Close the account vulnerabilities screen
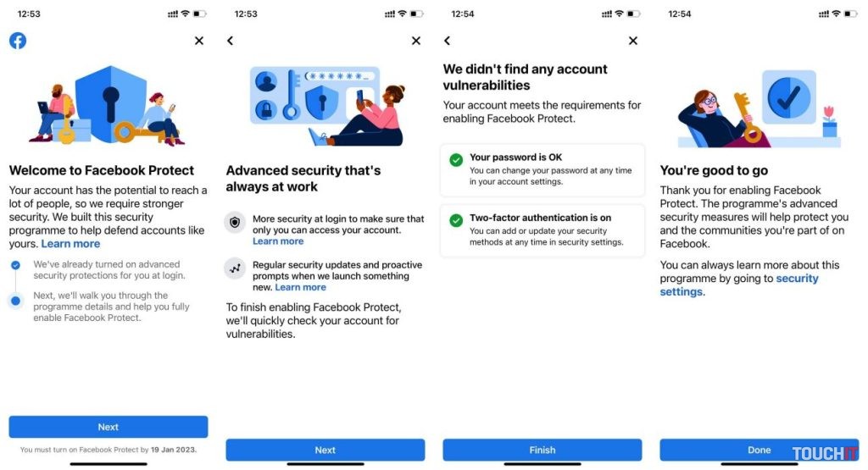This screenshot has height=470, width=868. (x=633, y=41)
